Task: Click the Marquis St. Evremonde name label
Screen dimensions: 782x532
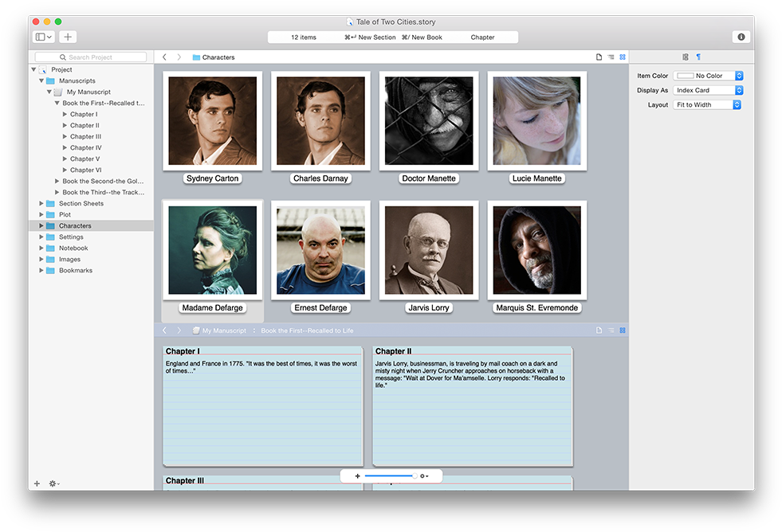Action: pos(537,308)
